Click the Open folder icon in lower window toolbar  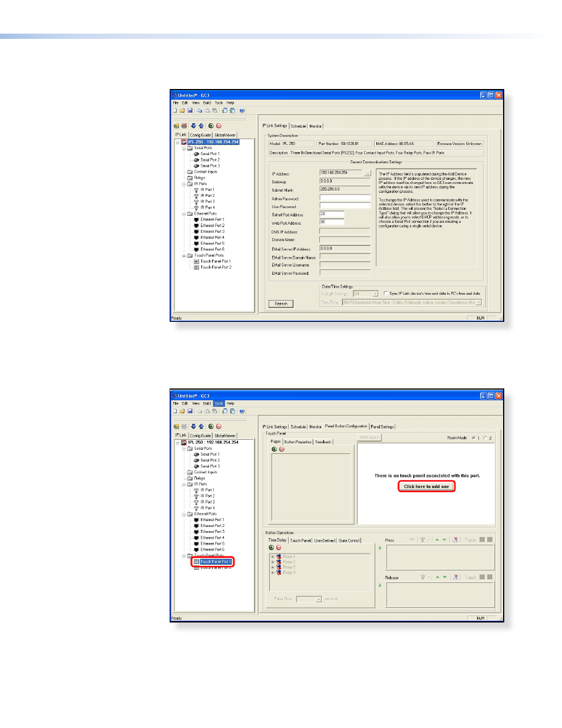pos(183,411)
